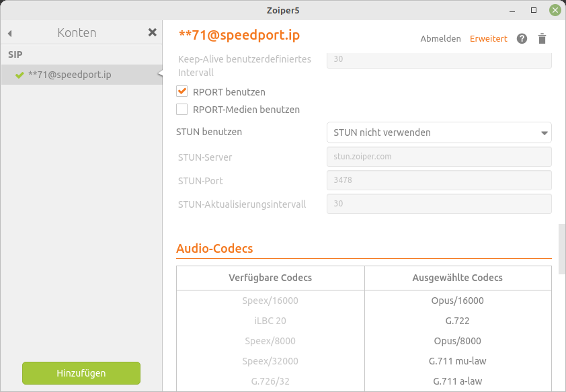This screenshot has width=566, height=392.
Task: Maximize the Zoiper5 window
Action: point(534,10)
